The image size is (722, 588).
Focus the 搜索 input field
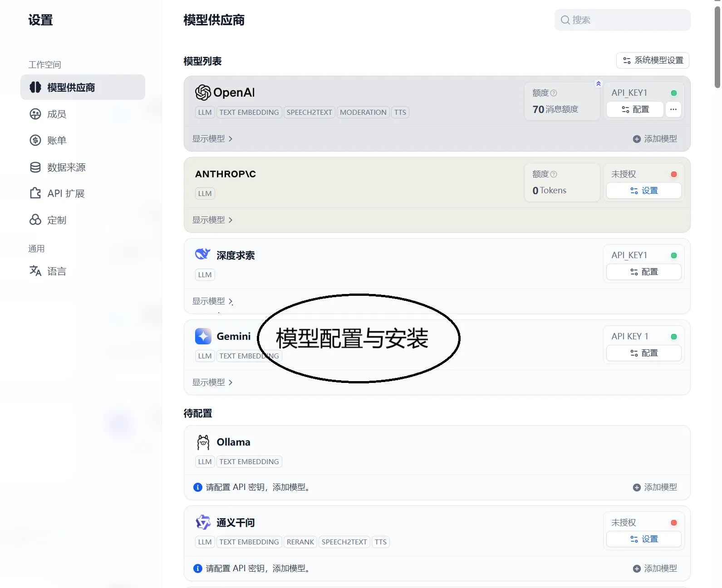(x=622, y=20)
